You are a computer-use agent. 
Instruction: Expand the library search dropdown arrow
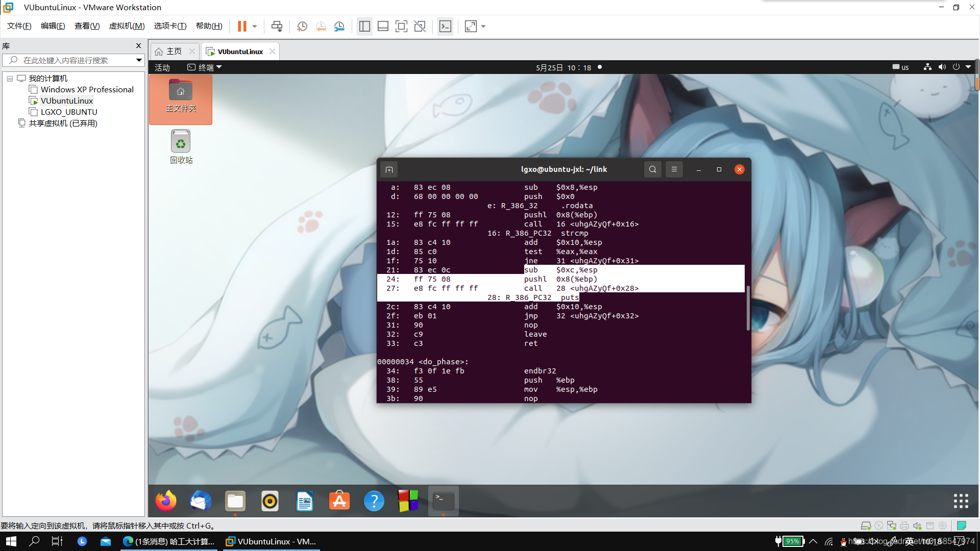(139, 60)
